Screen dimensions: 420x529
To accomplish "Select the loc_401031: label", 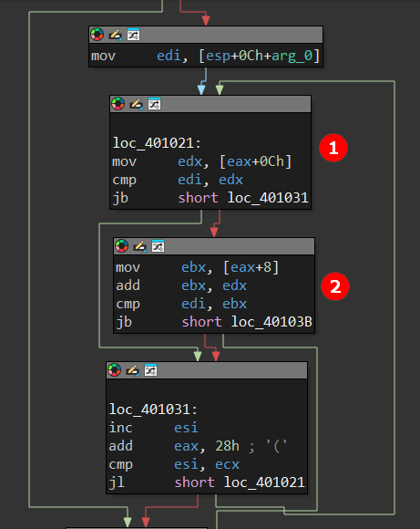I will [153, 410].
